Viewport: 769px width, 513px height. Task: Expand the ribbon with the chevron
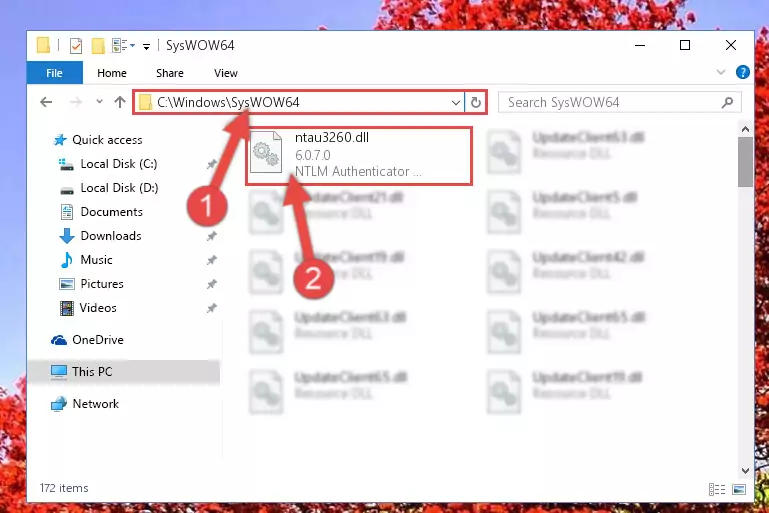coord(720,72)
